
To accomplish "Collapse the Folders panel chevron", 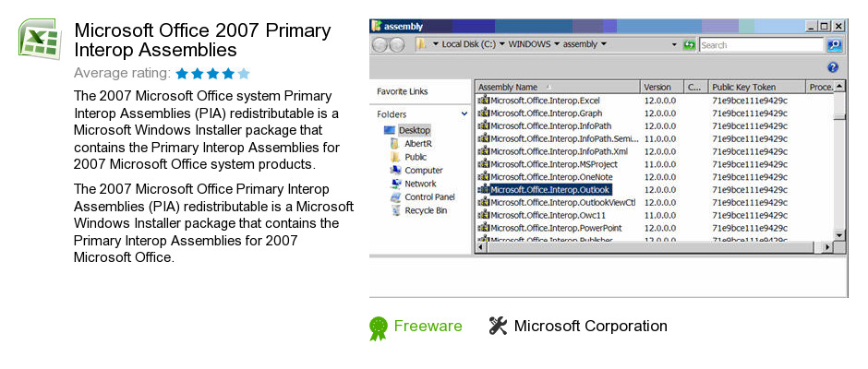I will 464,114.
